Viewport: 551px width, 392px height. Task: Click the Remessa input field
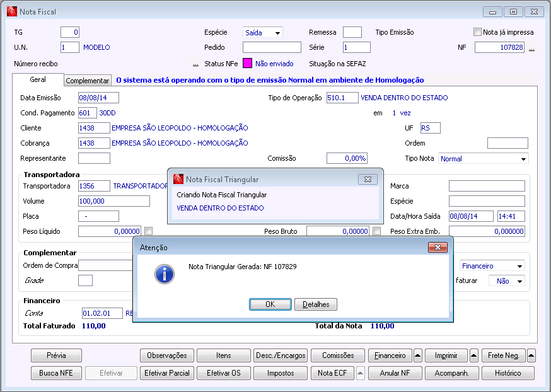pyautogui.click(x=352, y=32)
